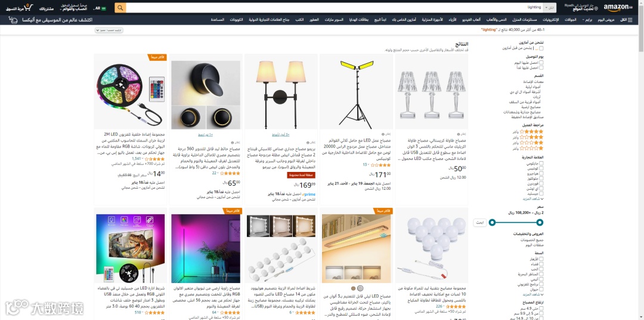The image size is (644, 320).
Task: Click the Saudi flag language icon
Action: 104,8
